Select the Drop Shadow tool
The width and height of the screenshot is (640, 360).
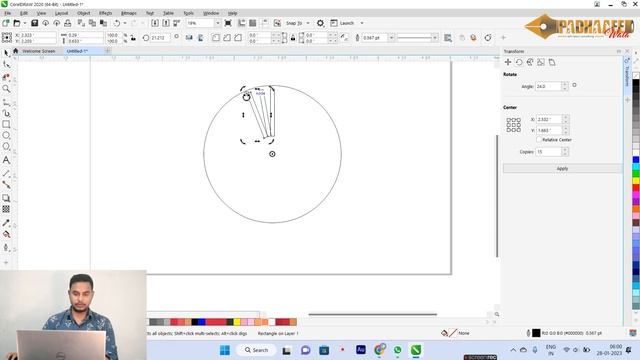(6, 198)
